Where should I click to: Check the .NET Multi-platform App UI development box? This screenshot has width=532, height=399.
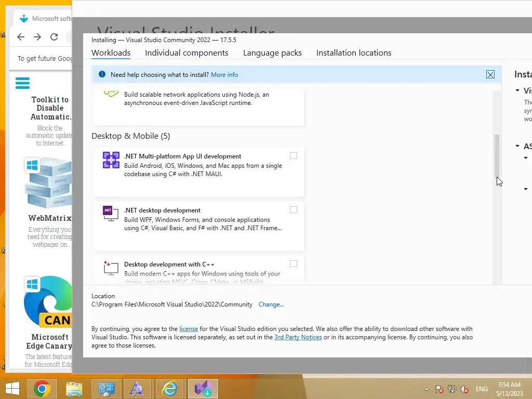(x=294, y=156)
